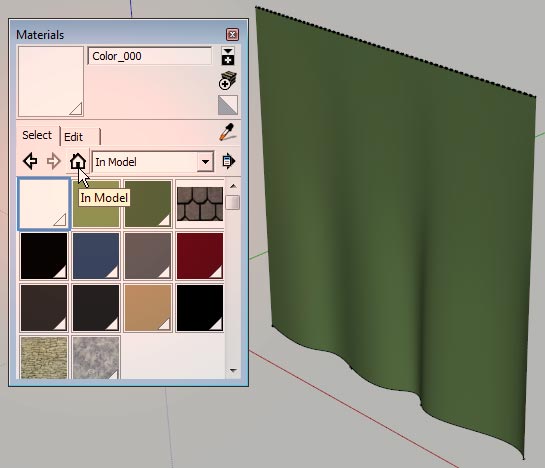Switch to the Edit tab
Screen dimensions: 545x468
(80, 137)
